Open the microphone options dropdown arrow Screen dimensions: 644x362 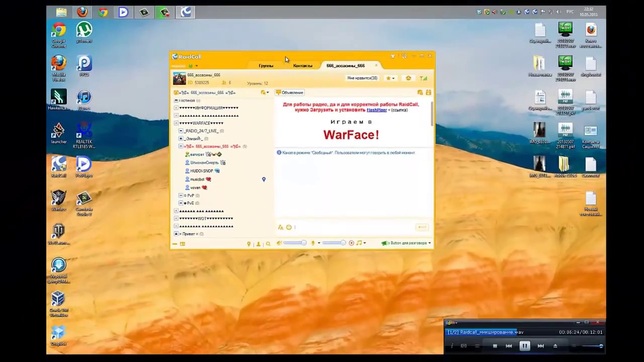318,243
